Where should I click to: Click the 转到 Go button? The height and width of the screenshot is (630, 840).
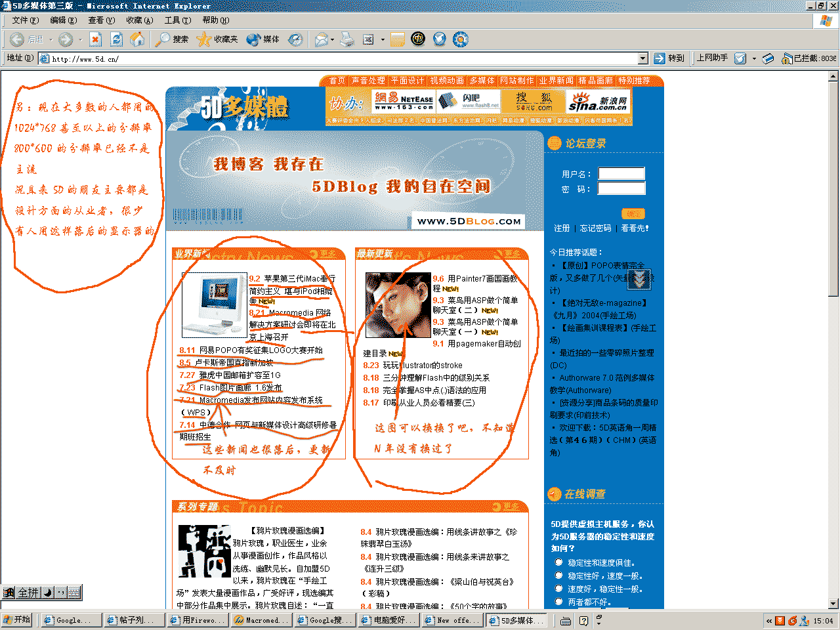[x=669, y=58]
